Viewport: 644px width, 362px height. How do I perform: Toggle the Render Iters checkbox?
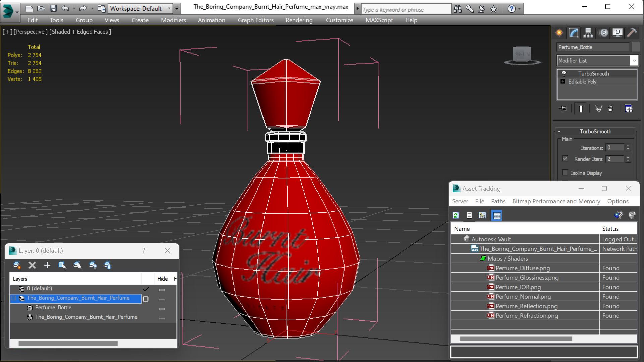coord(565,159)
